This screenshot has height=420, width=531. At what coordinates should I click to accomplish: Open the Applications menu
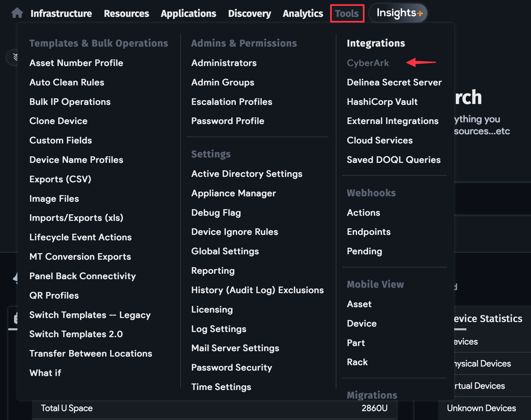coord(188,13)
